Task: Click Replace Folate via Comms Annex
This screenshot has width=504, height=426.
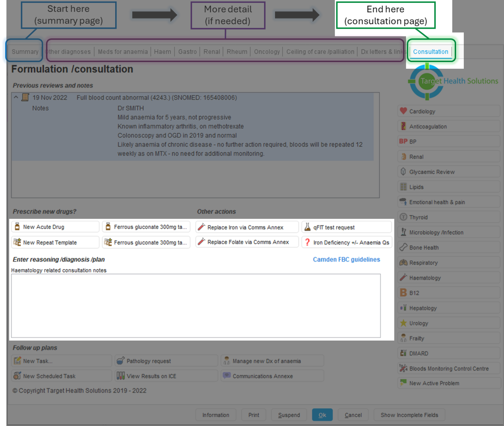Action: click(x=246, y=242)
